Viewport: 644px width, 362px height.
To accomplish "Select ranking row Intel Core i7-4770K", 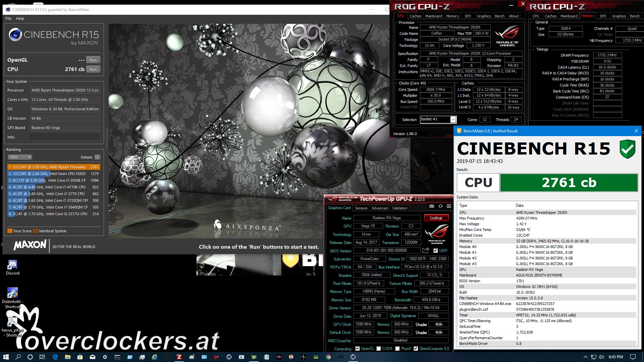I will [x=54, y=187].
